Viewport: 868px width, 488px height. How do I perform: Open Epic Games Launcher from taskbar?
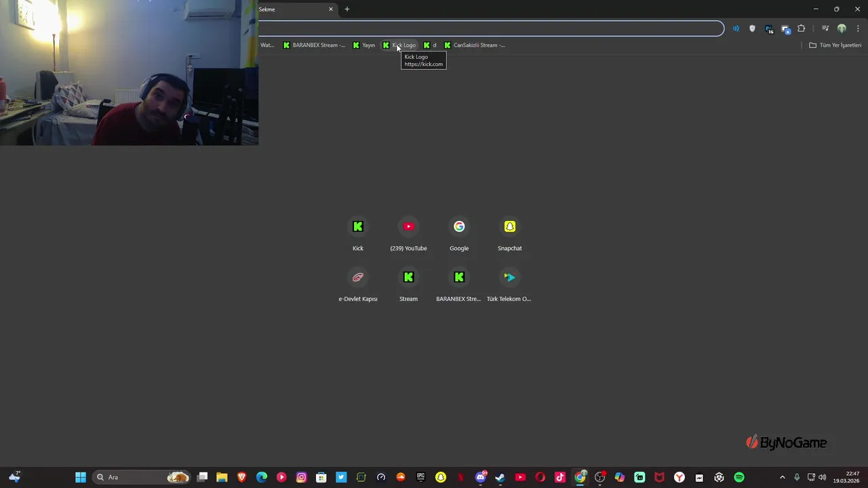pos(420,477)
